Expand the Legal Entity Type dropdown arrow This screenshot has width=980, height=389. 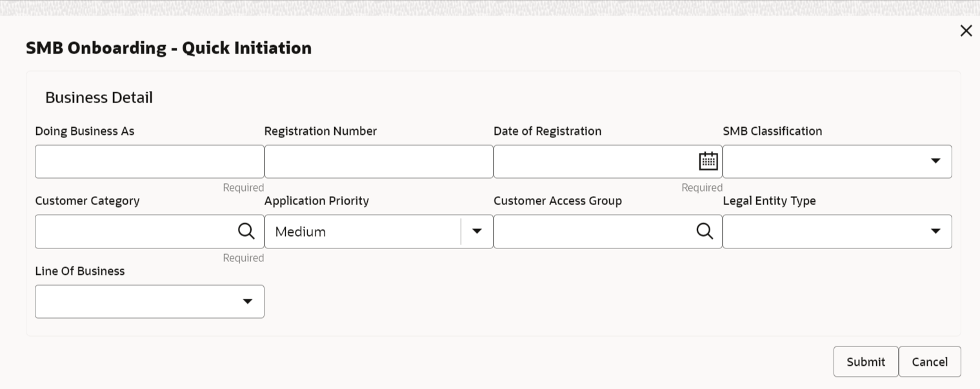point(935,232)
